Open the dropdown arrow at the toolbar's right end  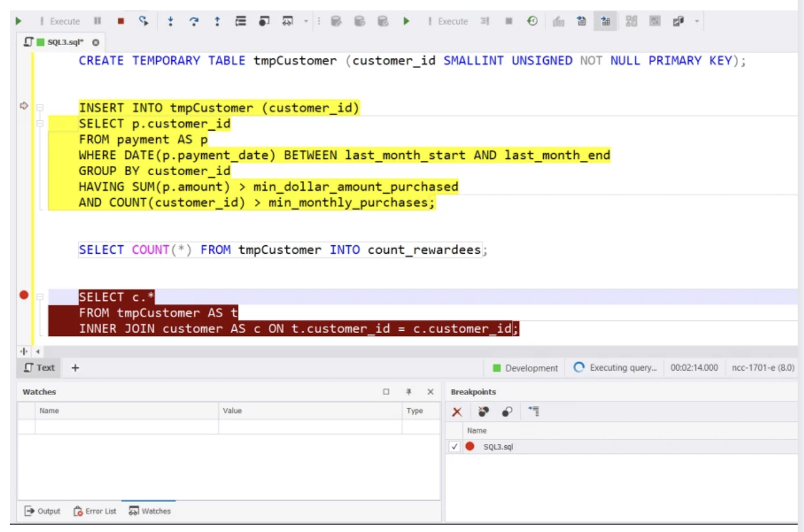coord(697,21)
